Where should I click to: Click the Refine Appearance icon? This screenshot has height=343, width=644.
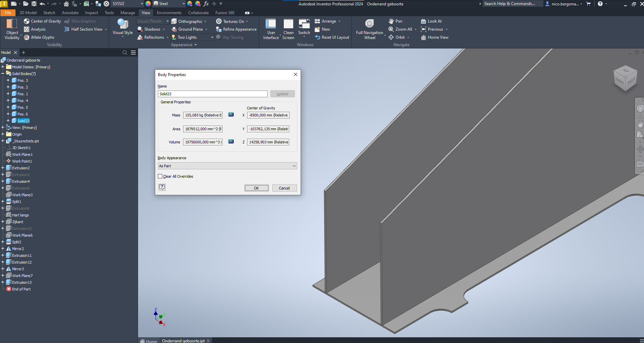219,29
